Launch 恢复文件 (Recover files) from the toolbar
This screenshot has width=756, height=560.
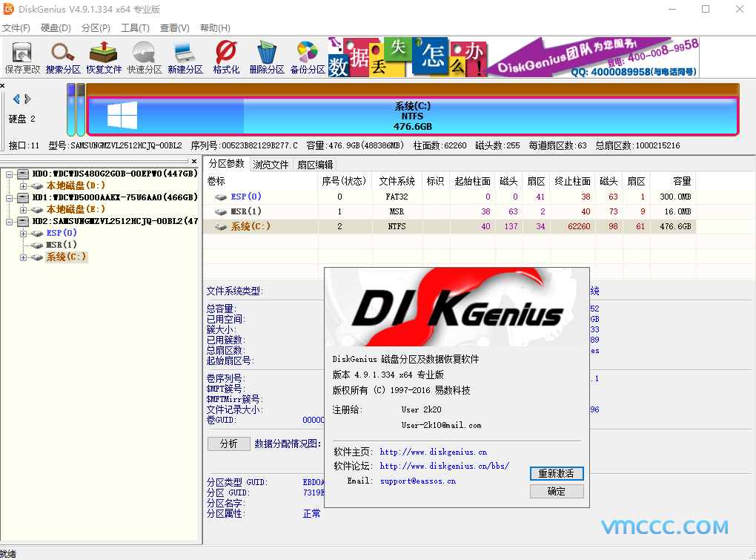(104, 57)
